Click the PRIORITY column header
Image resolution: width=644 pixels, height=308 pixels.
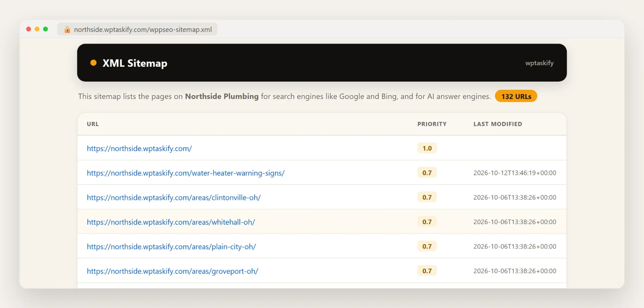tap(432, 124)
